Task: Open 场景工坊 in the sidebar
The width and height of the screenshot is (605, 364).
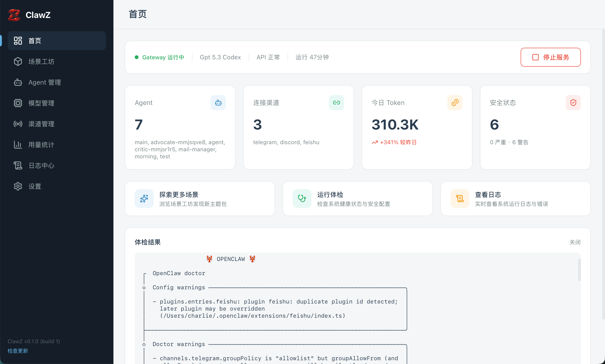Action: 41,61
